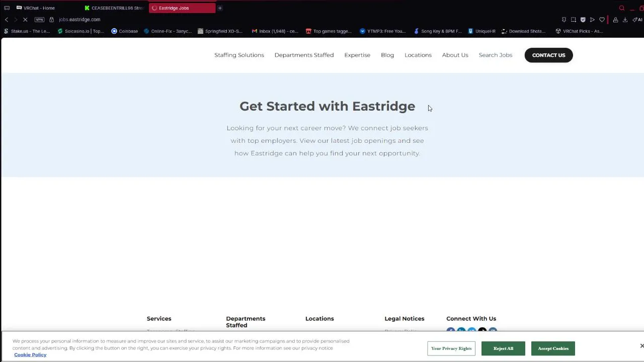Open the tab search magnifier icon
The image size is (644, 362).
pyautogui.click(x=622, y=8)
